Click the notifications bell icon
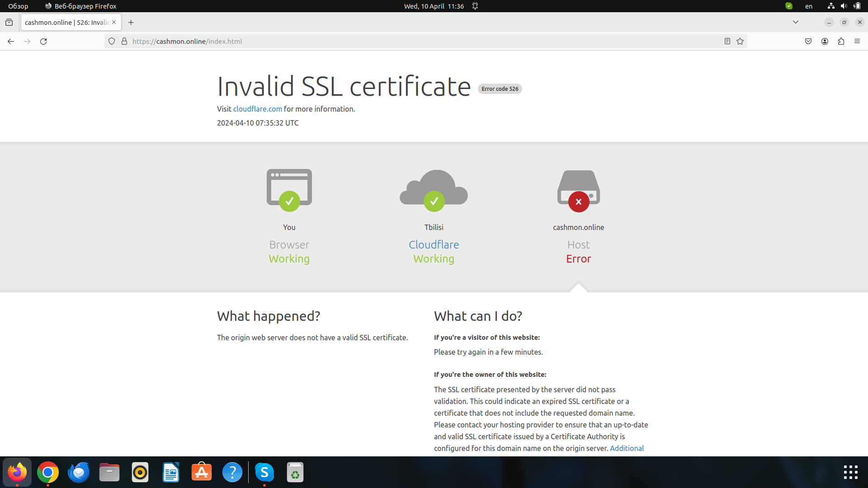This screenshot has height=488, width=868. [475, 6]
